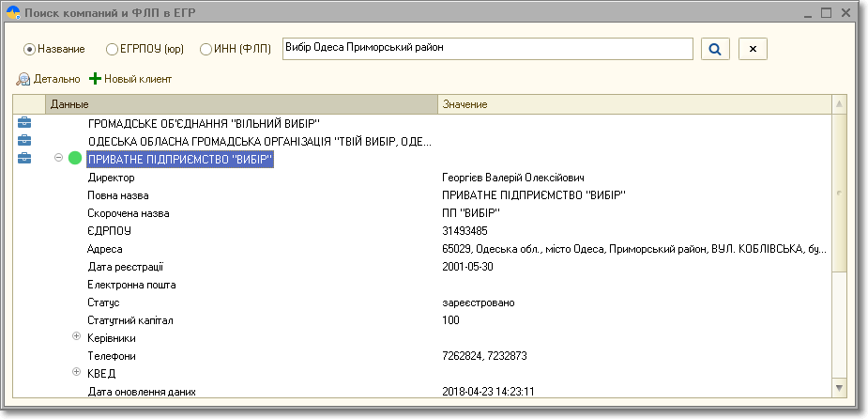868x419 pixels.
Task: Clear the search field with the × button
Action: [753, 49]
